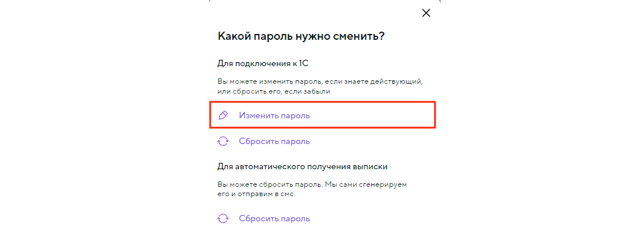Click 'Для автоматического получения выписки' subheading

coord(303,167)
